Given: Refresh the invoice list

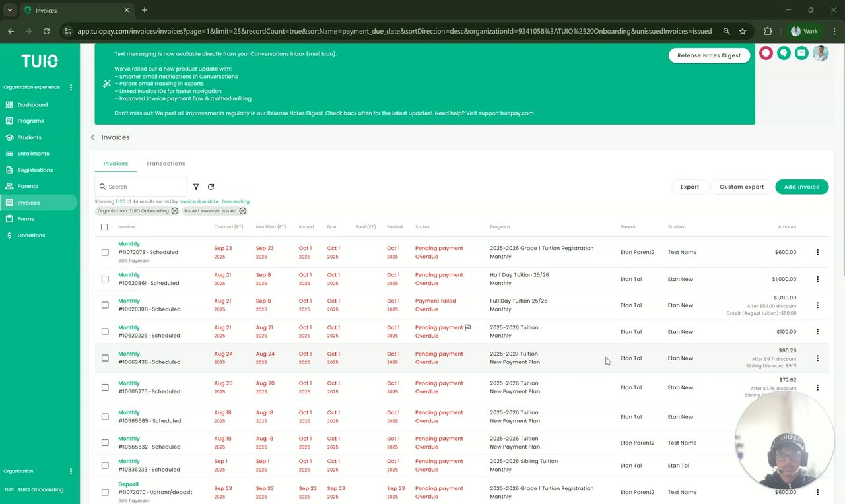Looking at the screenshot, I should pyautogui.click(x=211, y=187).
